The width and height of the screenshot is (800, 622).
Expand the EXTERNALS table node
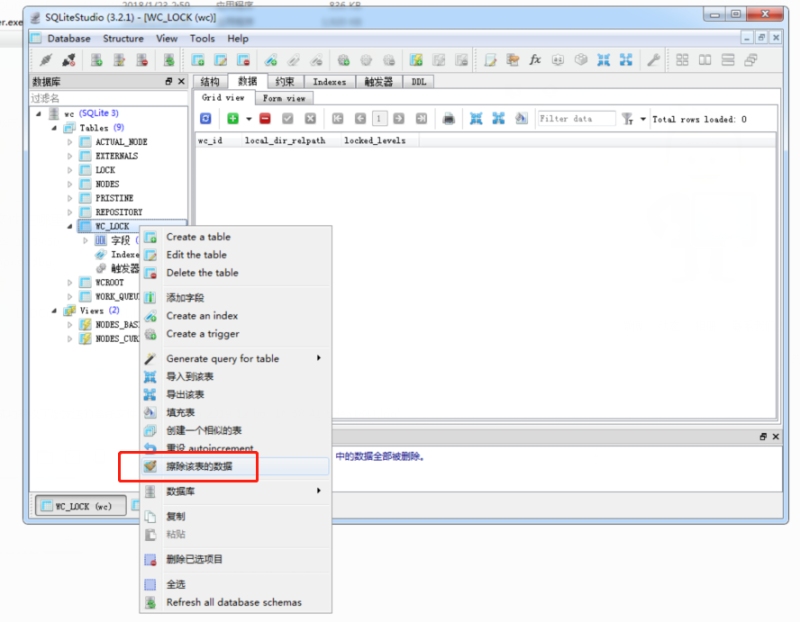pos(70,156)
